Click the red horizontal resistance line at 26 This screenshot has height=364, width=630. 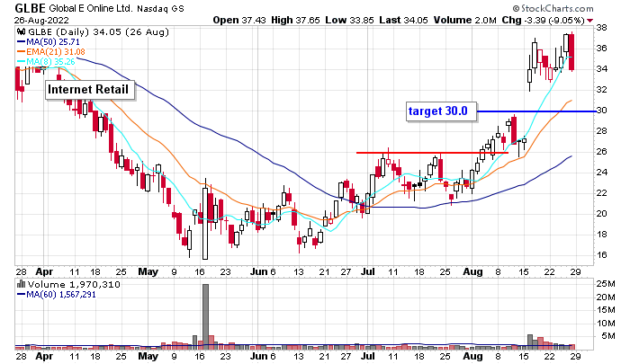[432, 153]
